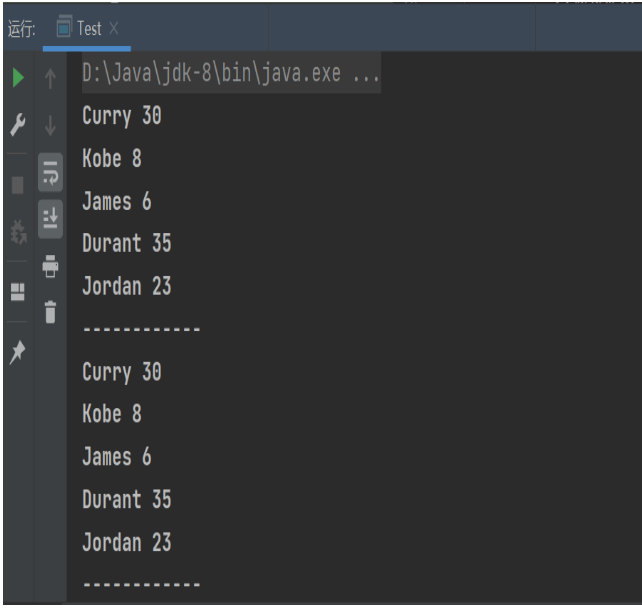Click the first dashed separator line
Image resolution: width=642 pixels, height=616 pixels.
click(x=141, y=329)
